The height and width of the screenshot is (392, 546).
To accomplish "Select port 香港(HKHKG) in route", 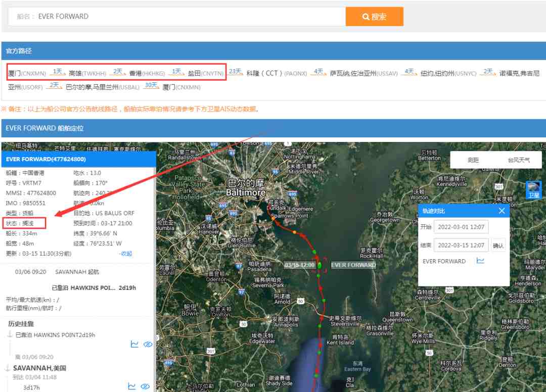I will (147, 73).
